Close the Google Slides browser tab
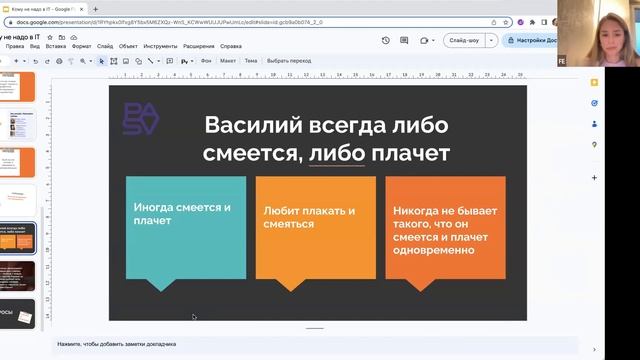This screenshot has width=640, height=360. (x=81, y=9)
